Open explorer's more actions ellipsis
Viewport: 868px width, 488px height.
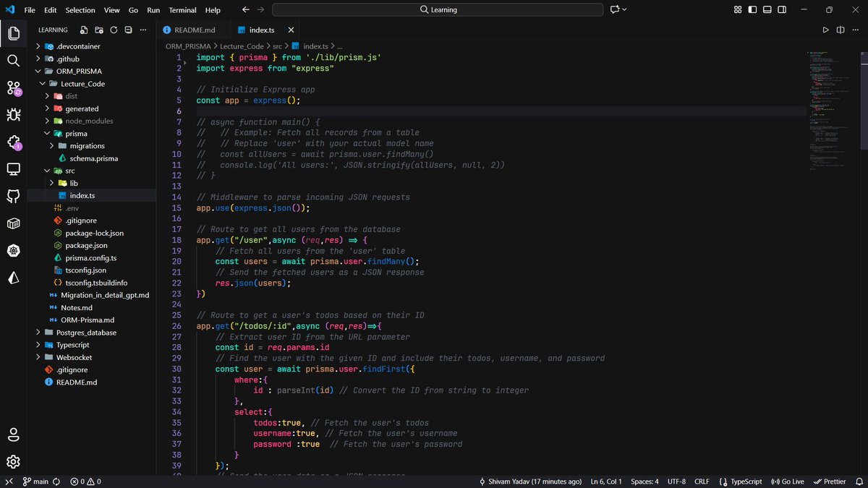[x=143, y=30]
